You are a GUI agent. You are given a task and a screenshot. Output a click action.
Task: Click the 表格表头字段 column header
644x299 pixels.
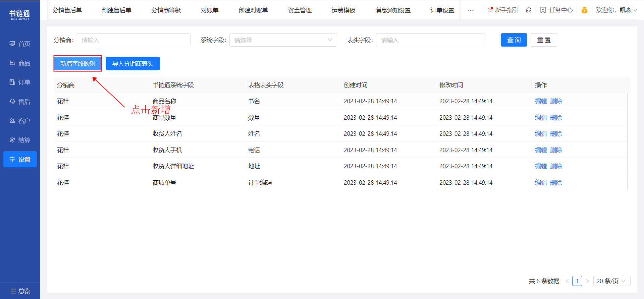tap(266, 85)
